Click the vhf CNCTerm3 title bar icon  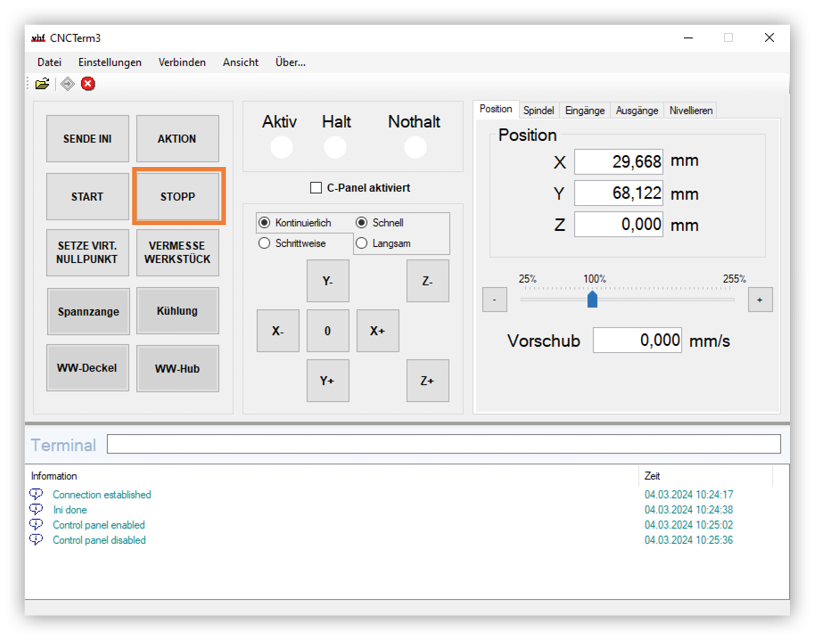[38, 38]
